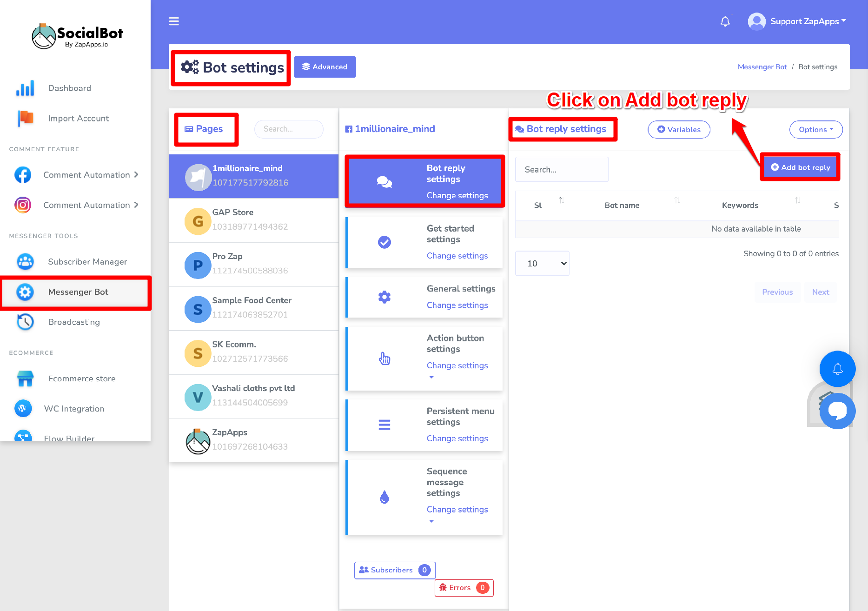The image size is (868, 611).
Task: Select the SK Ecomm. page
Action: point(254,352)
